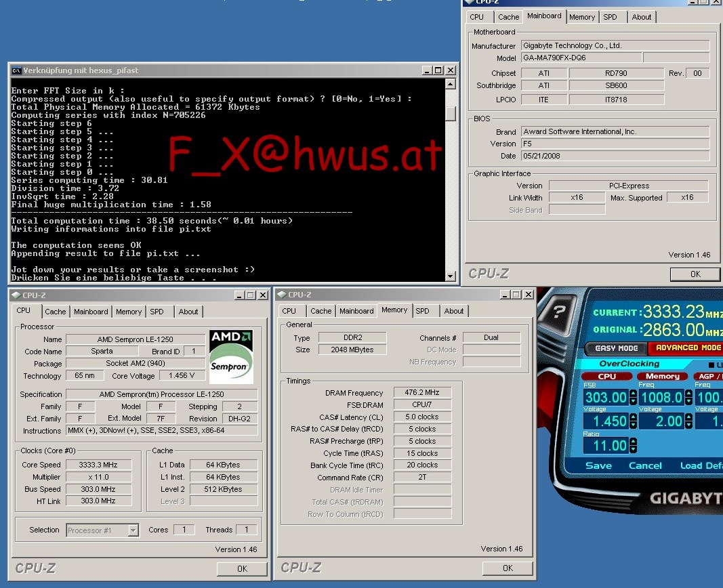Switch to EASY MODE in Gigabyte utility
The height and width of the screenshot is (588, 723).
[x=616, y=348]
